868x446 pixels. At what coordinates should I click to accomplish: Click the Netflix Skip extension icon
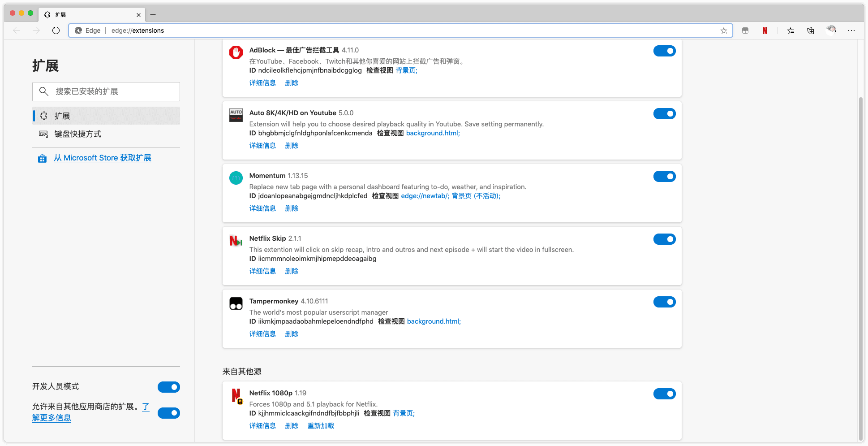coord(236,241)
